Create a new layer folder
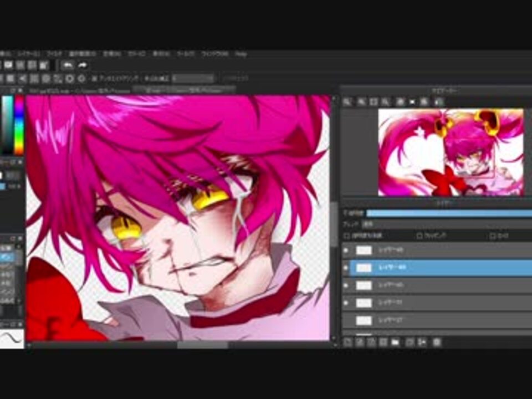 click(395, 342)
